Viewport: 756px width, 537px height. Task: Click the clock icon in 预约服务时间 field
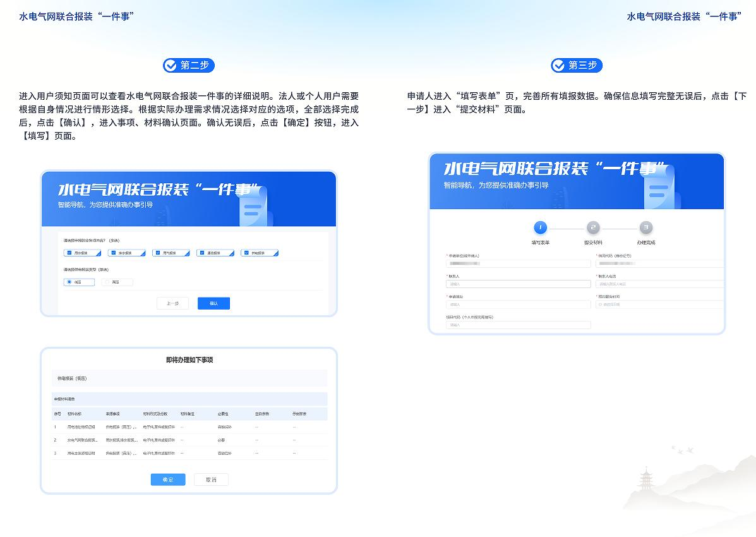pyautogui.click(x=600, y=305)
